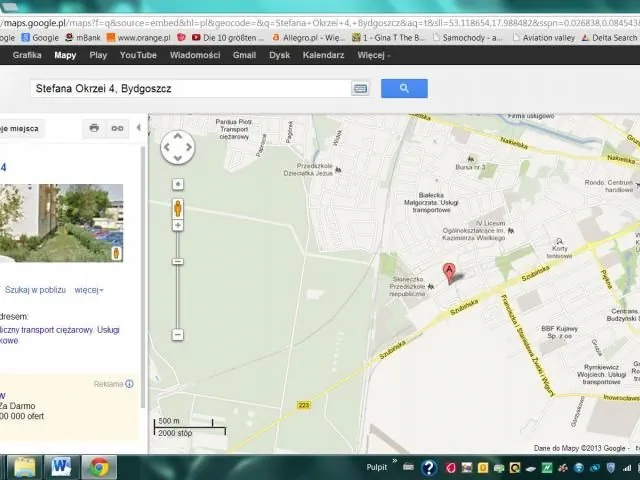Open Dysk in the Google bar
The width and height of the screenshot is (640, 480).
tap(280, 55)
